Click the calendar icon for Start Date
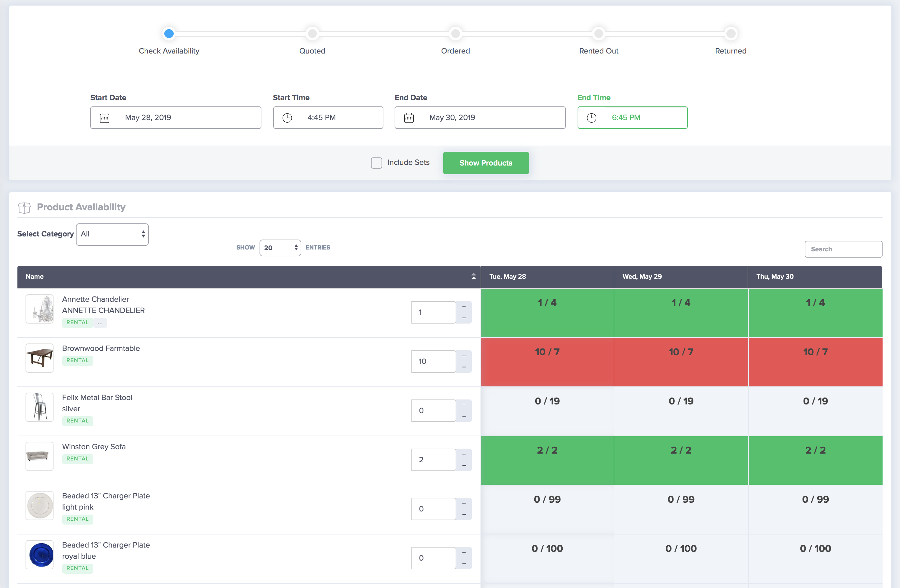900x588 pixels. [105, 118]
